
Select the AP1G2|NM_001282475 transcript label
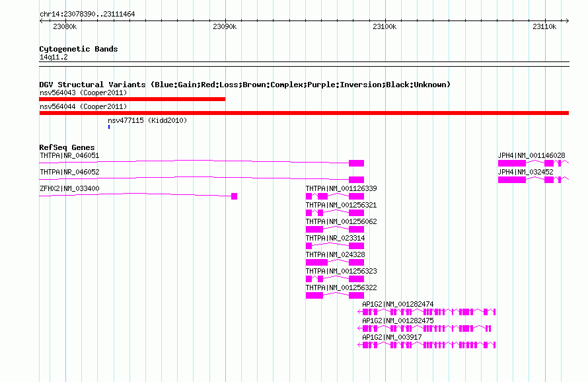[x=398, y=321]
